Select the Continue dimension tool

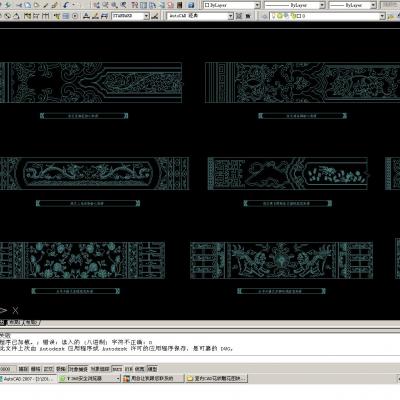[45, 16]
